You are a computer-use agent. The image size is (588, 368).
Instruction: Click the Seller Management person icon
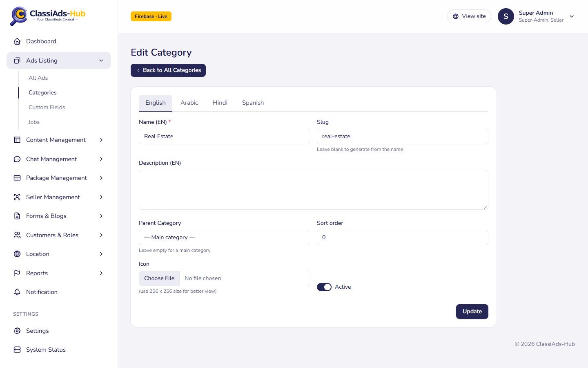[17, 197]
